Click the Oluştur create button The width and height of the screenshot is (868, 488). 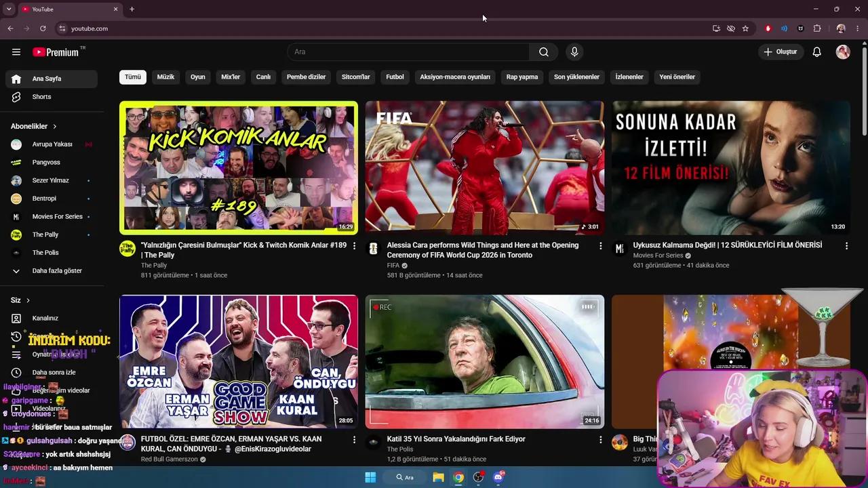781,52
